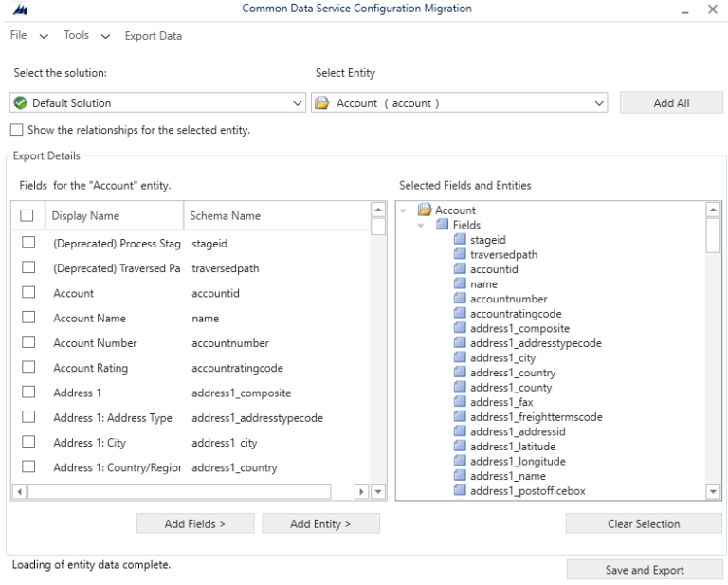Click the traversedpath field icon in tree
728x585 pixels.
click(460, 254)
